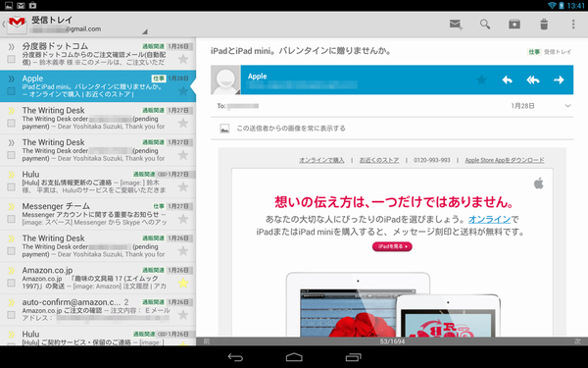Click Apple Store Appをダウンロード link
Viewport: 588px width, 368px height.
coord(505,160)
